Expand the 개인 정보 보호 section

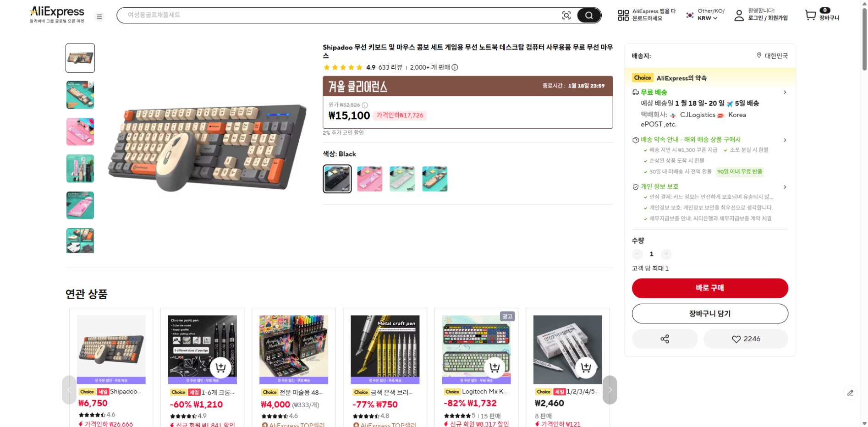click(x=785, y=187)
